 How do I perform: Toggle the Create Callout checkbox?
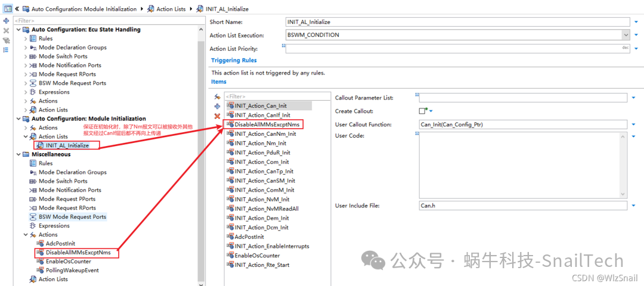(422, 111)
